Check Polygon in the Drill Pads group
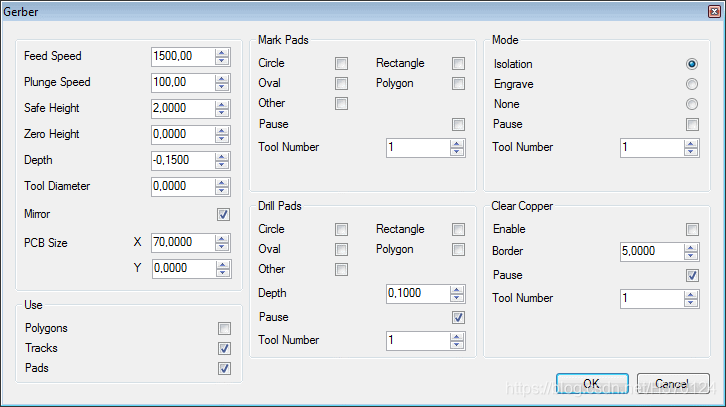 point(458,250)
